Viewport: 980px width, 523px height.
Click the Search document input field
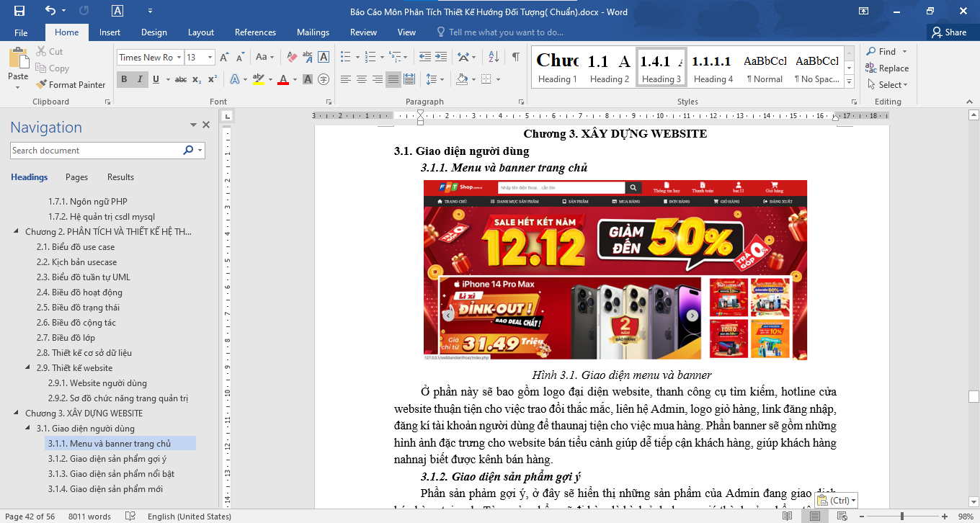coord(95,151)
